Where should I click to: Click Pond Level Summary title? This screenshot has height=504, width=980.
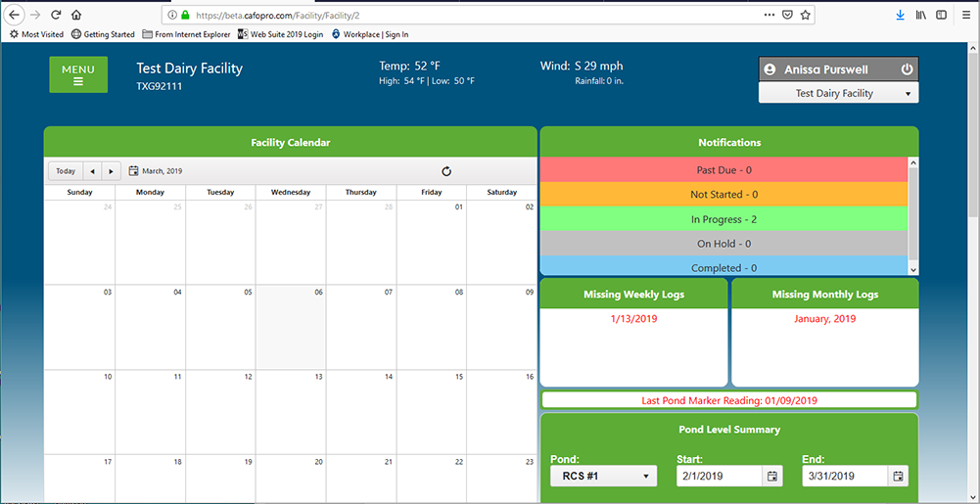(729, 430)
